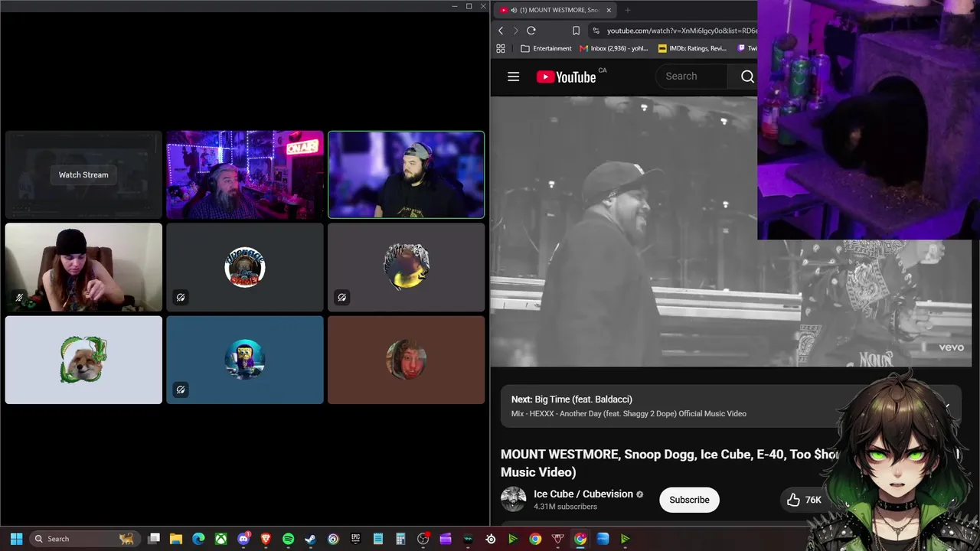Click the YouTube search magnifier button

click(x=747, y=77)
